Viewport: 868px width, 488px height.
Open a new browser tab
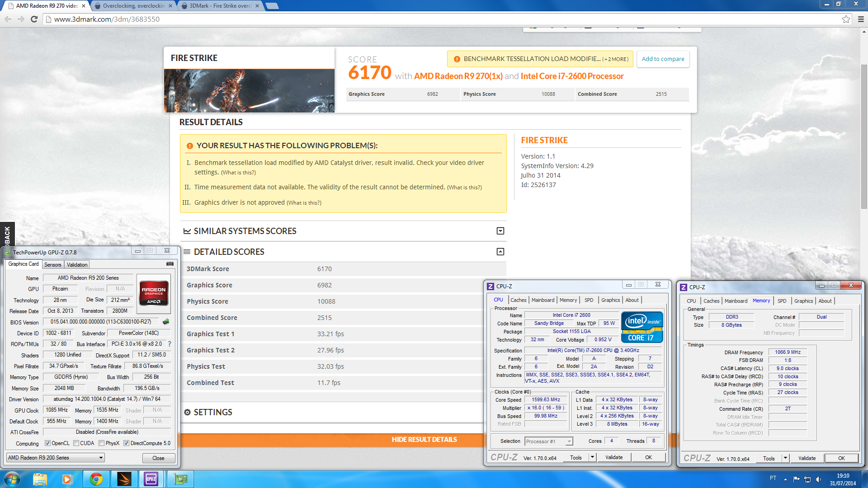pos(272,6)
